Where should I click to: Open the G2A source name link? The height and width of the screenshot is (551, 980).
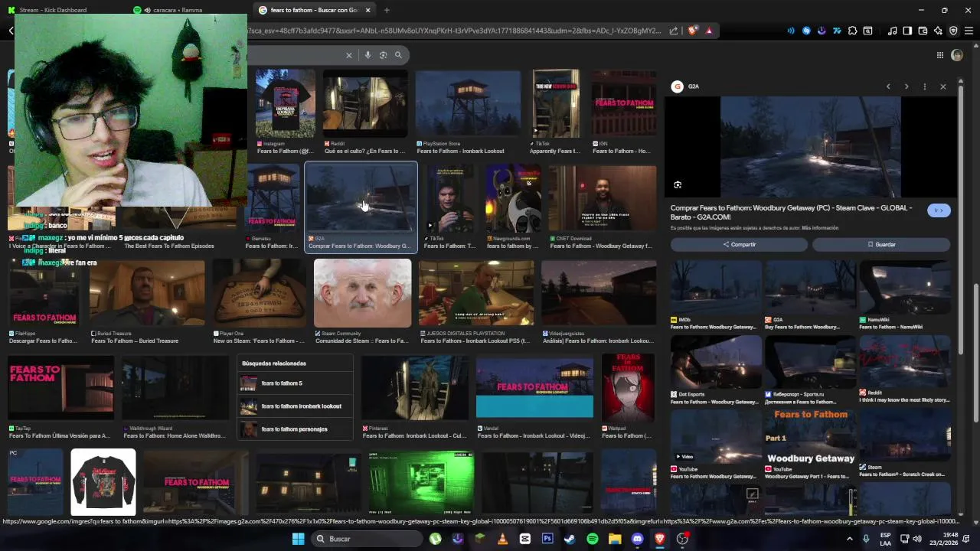pos(694,86)
